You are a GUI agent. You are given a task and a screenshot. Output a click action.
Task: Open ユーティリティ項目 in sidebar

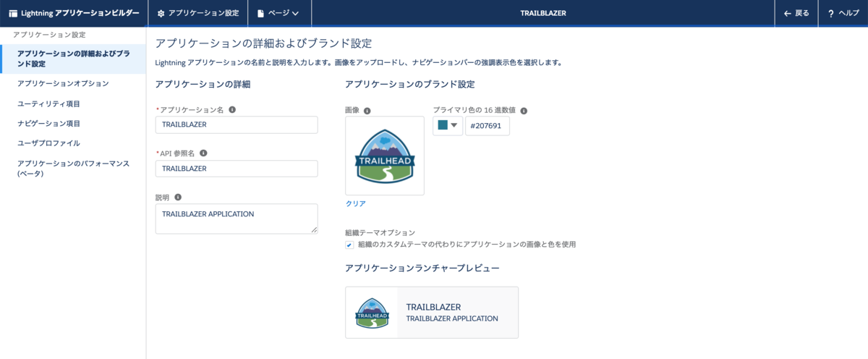[48, 104]
